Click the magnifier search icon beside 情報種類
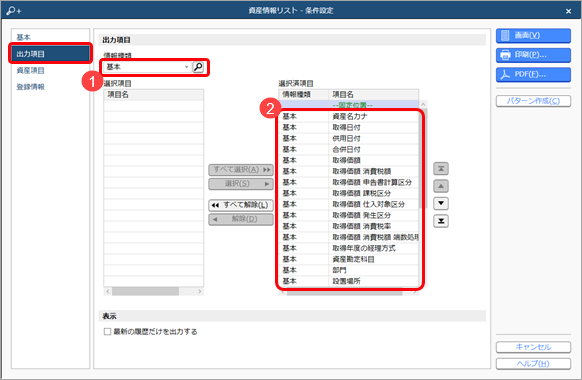Viewport: 582px width, 380px height. click(x=198, y=67)
